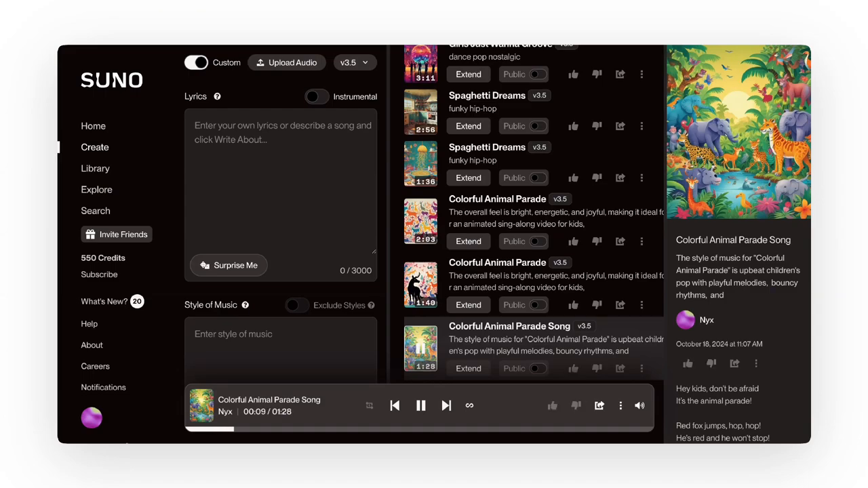The height and width of the screenshot is (488, 868).
Task: Toggle loop infinity icon in the player
Action: point(469,405)
